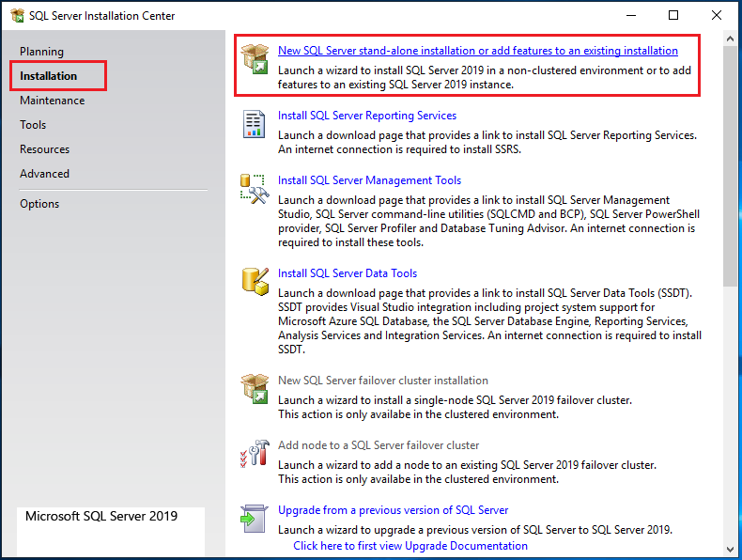Click the SQL Server Installation Center title text
This screenshot has height=560, width=742.
tap(101, 16)
